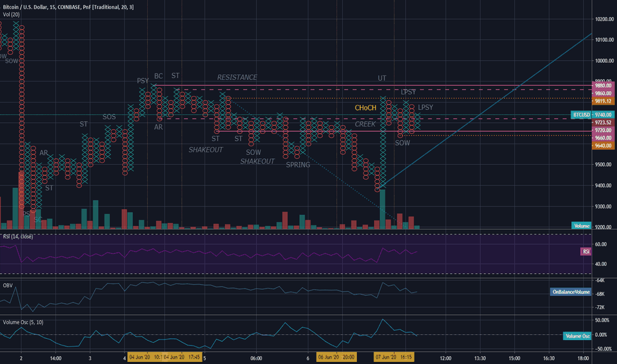Click the BTCUSD price tag on price axis
The width and height of the screenshot is (617, 364).
581,114
